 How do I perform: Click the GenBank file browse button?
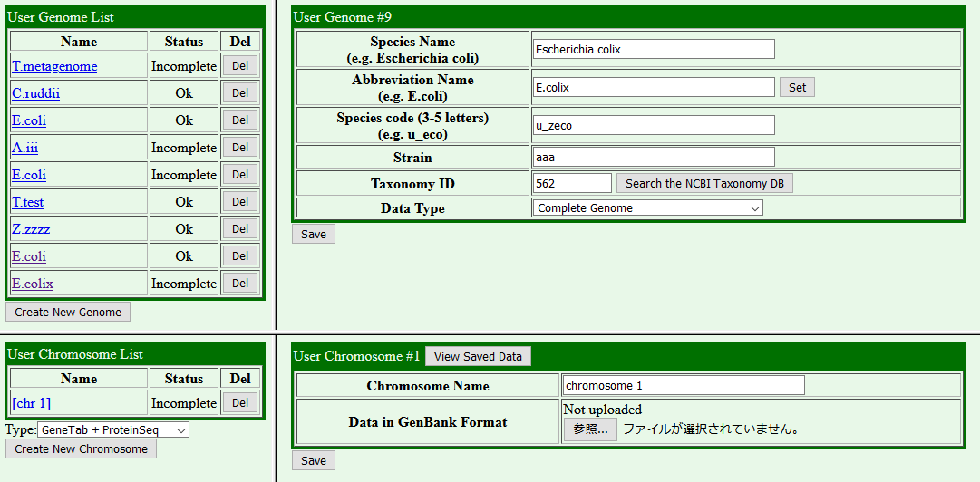590,429
